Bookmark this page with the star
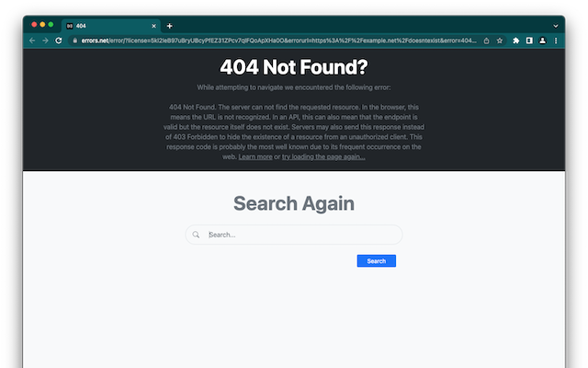Viewport: 588px width, 368px height. click(500, 40)
